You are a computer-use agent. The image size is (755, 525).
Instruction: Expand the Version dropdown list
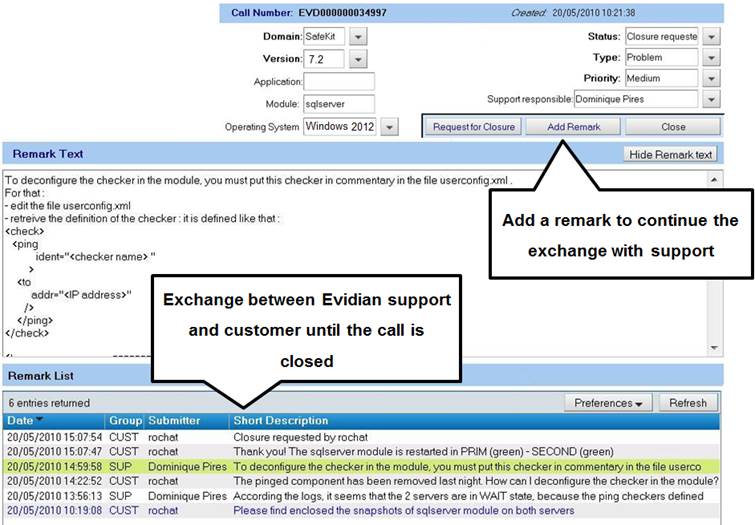coord(359,60)
